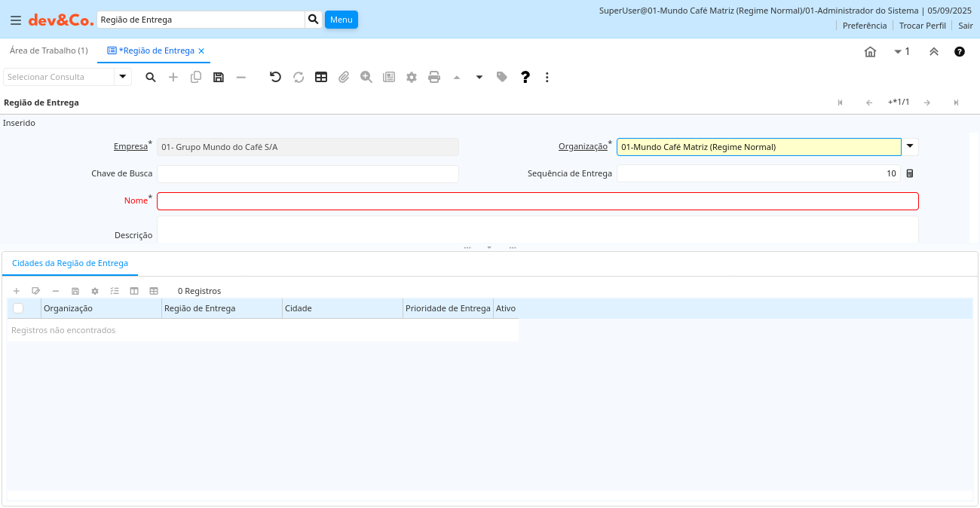Open the attachment paperclip icon
The width and height of the screenshot is (980, 508).
tap(344, 77)
